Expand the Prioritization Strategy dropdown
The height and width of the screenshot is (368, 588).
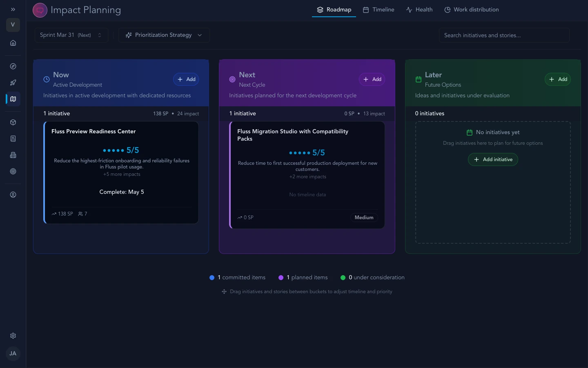(x=164, y=35)
